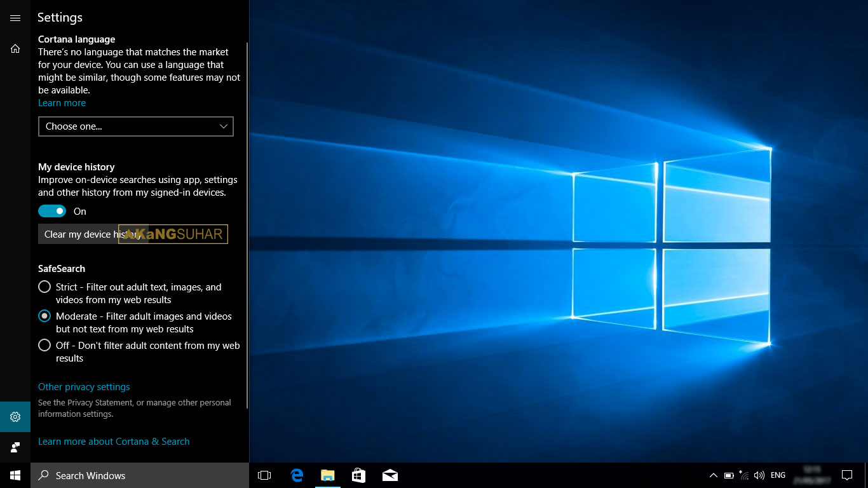
Task: Click the magnifier icon in Search Windows
Action: (x=44, y=475)
